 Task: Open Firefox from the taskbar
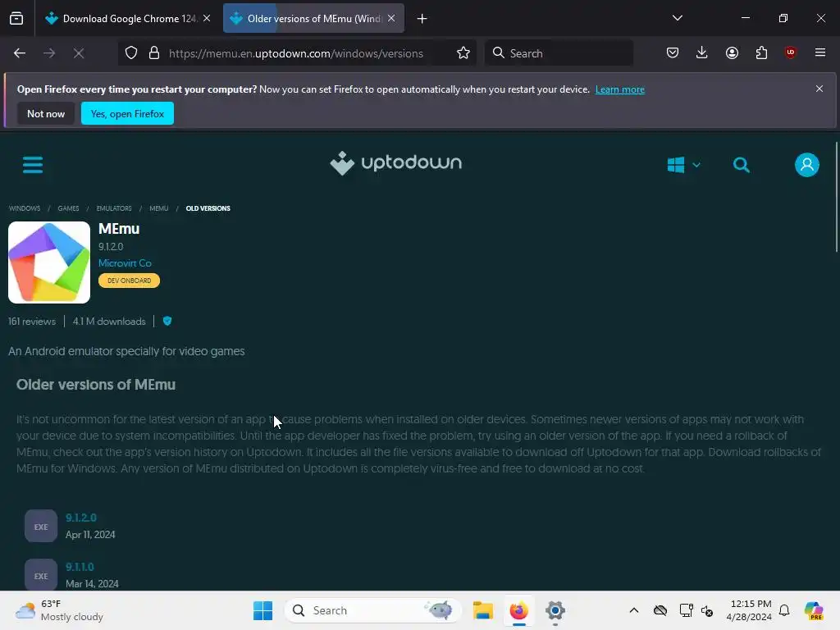click(518, 610)
